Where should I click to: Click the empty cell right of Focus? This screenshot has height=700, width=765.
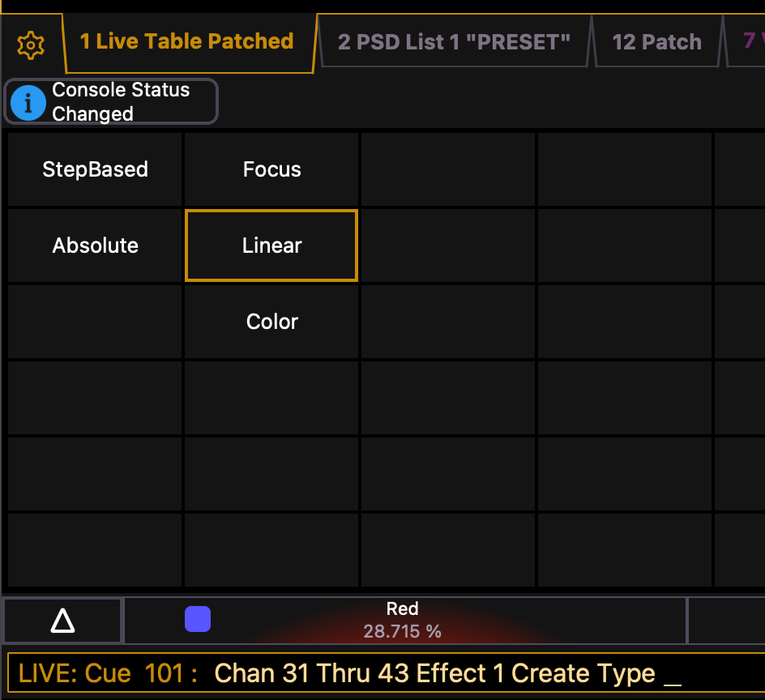pos(448,169)
